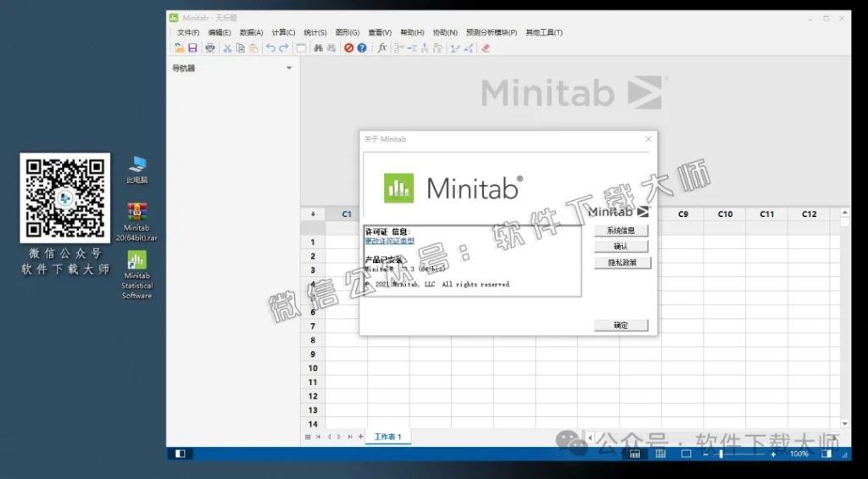868x479 pixels.
Task: Click the Open file toolbar icon
Action: click(179, 48)
